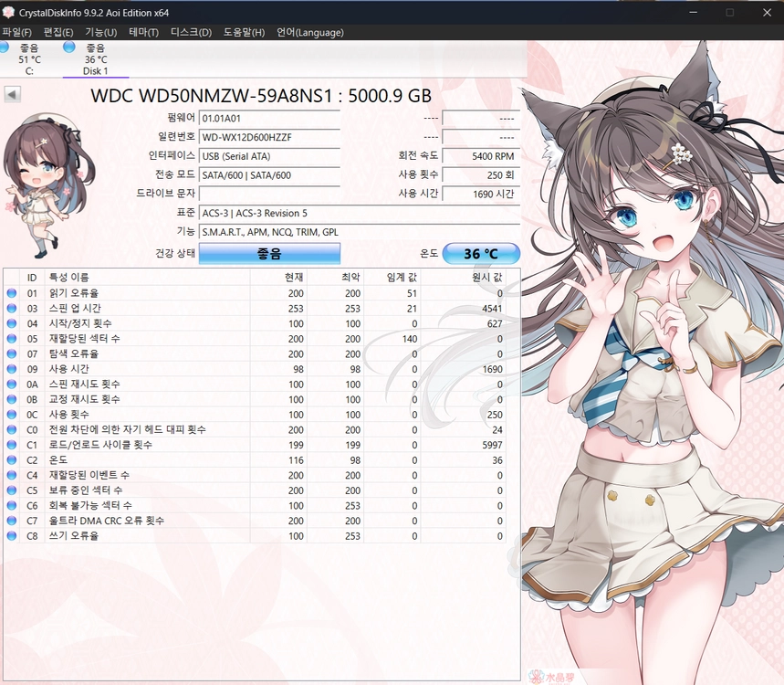Click raw value 5997 in the C1 row
784x685 pixels.
(492, 446)
